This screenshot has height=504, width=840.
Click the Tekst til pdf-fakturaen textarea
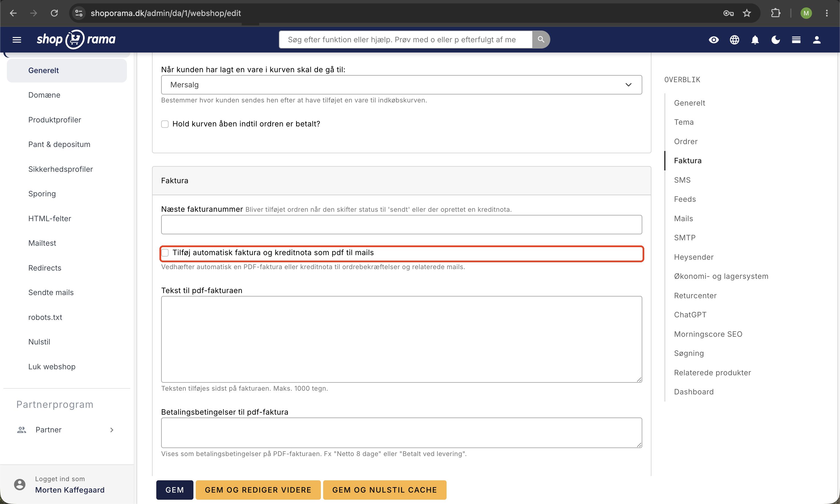(x=401, y=339)
